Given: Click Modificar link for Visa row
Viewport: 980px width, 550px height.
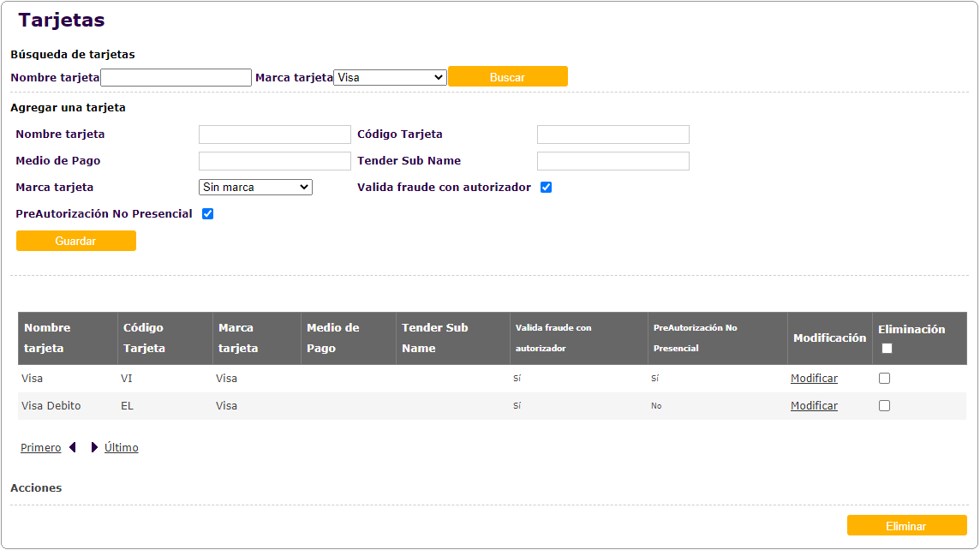Looking at the screenshot, I should coord(814,378).
